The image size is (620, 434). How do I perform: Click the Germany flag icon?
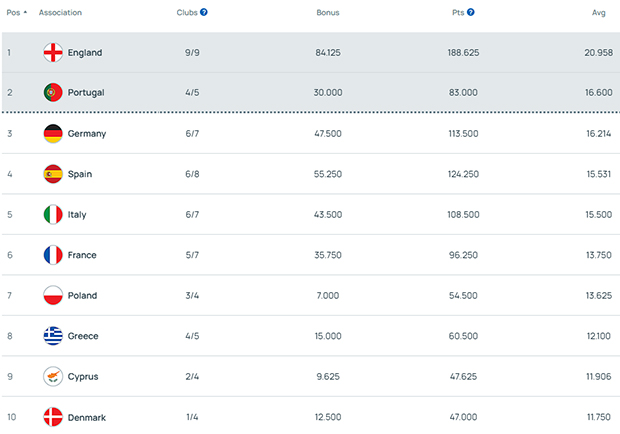[x=54, y=134]
